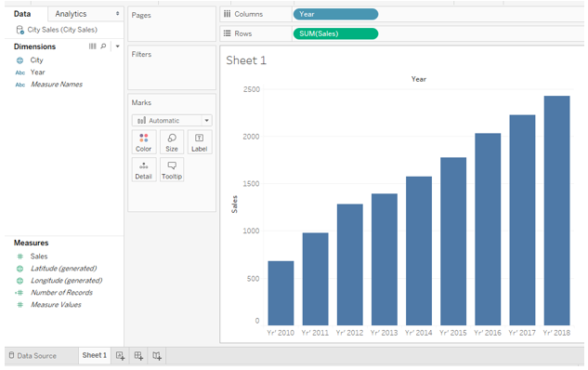Click the Columns shelf icon
588x370 pixels.
pyautogui.click(x=227, y=14)
